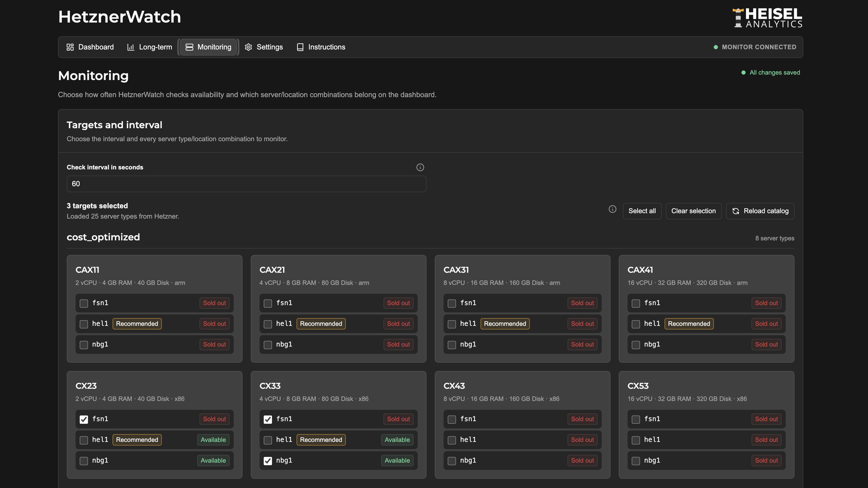Tick the CAX11 nbg1 checkbox
Image resolution: width=868 pixels, height=488 pixels.
[x=84, y=345]
